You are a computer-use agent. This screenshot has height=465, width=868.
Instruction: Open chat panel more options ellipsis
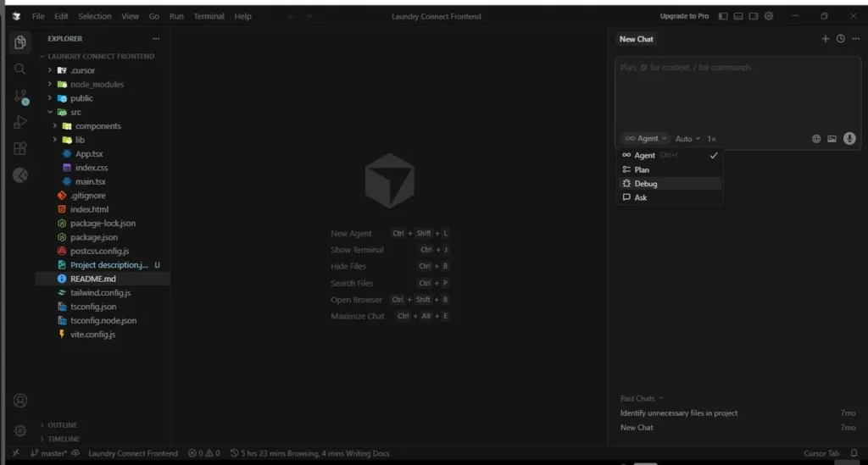(x=856, y=39)
